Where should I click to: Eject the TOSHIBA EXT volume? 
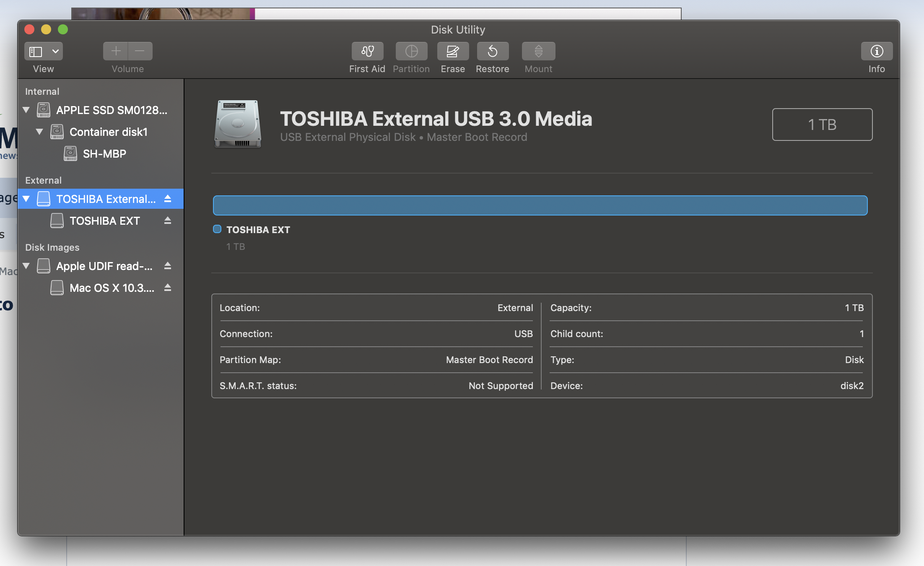tap(168, 221)
